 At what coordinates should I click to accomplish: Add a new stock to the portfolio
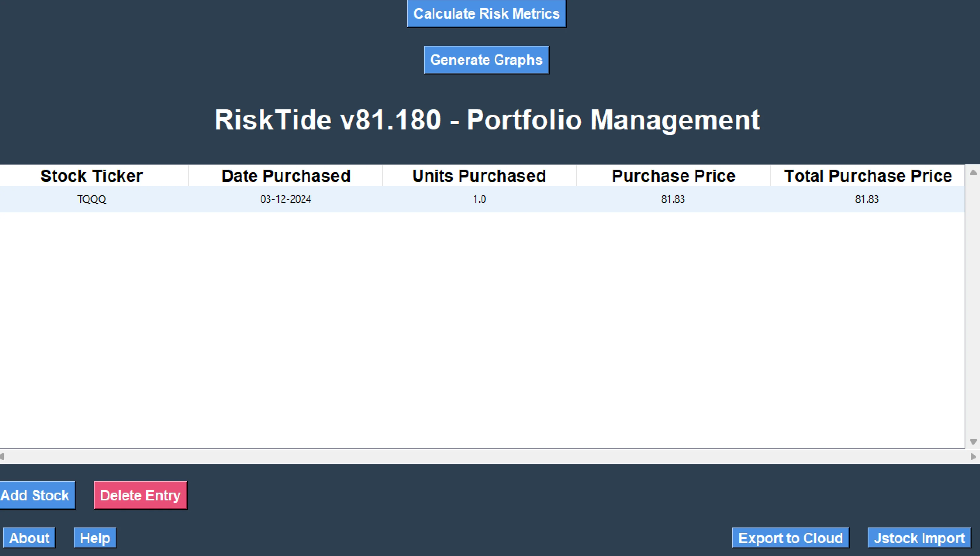37,495
